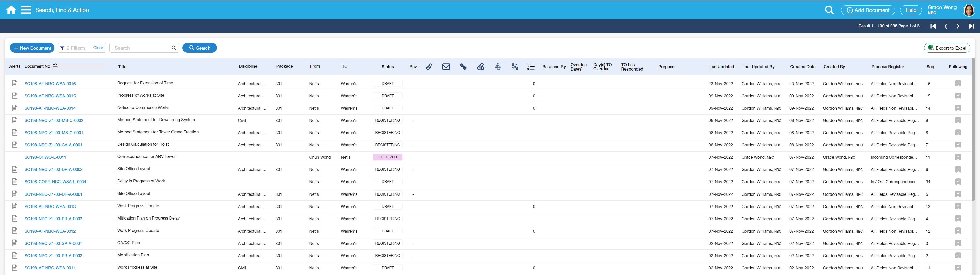Open the Document No column options dropdown

55,66
